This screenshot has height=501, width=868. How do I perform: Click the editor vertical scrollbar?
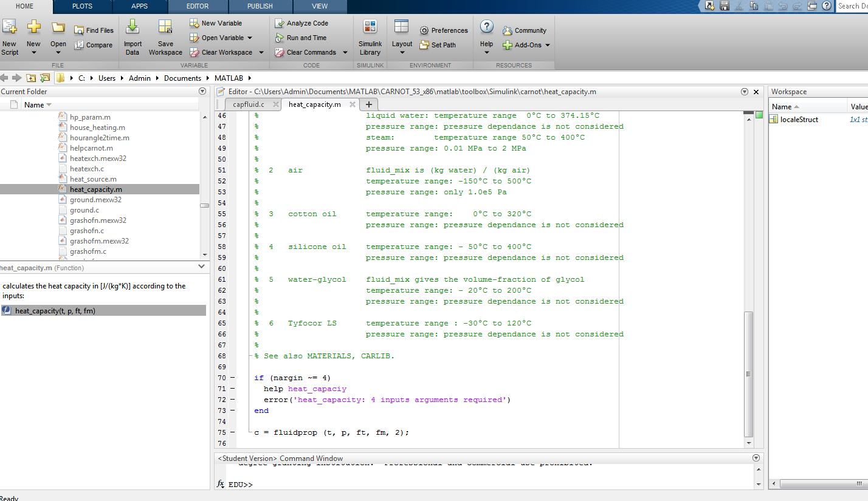point(749,373)
